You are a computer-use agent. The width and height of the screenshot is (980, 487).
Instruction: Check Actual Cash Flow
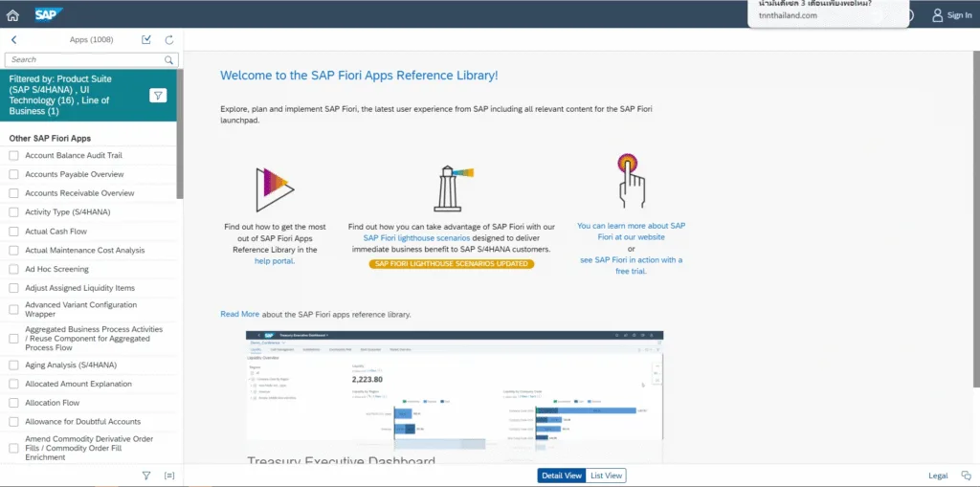pyautogui.click(x=13, y=232)
